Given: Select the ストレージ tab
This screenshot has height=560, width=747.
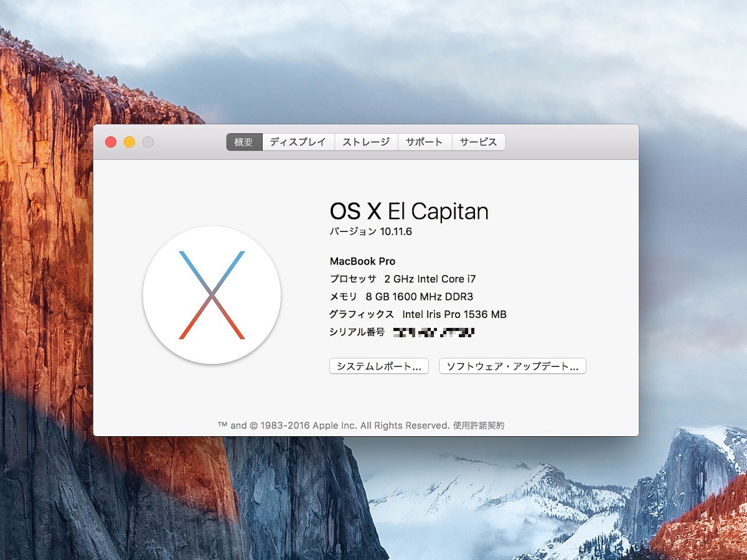Looking at the screenshot, I should pyautogui.click(x=366, y=142).
